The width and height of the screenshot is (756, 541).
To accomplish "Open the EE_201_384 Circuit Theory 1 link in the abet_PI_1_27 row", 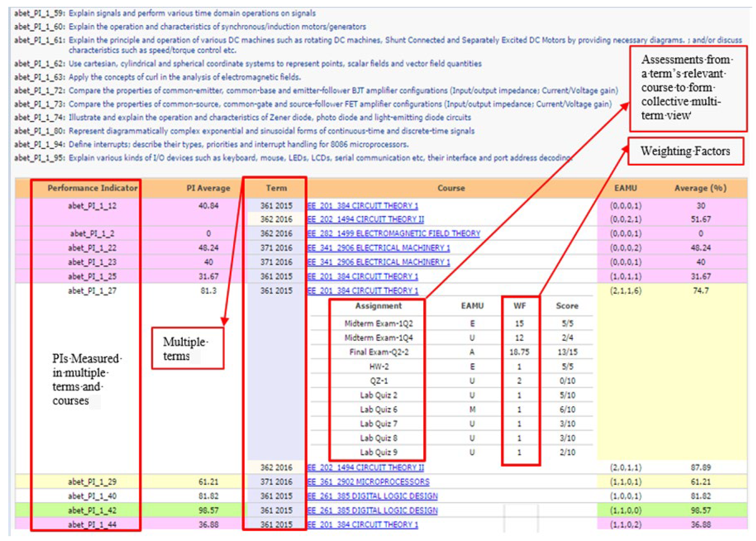I will coord(363,291).
